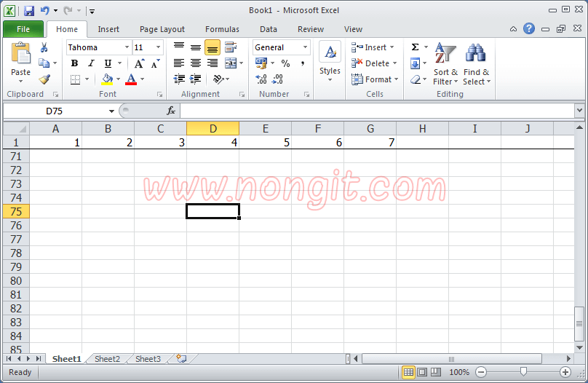Open the Styles dropdown
Viewport: 588px width, 383px height.
(330, 63)
